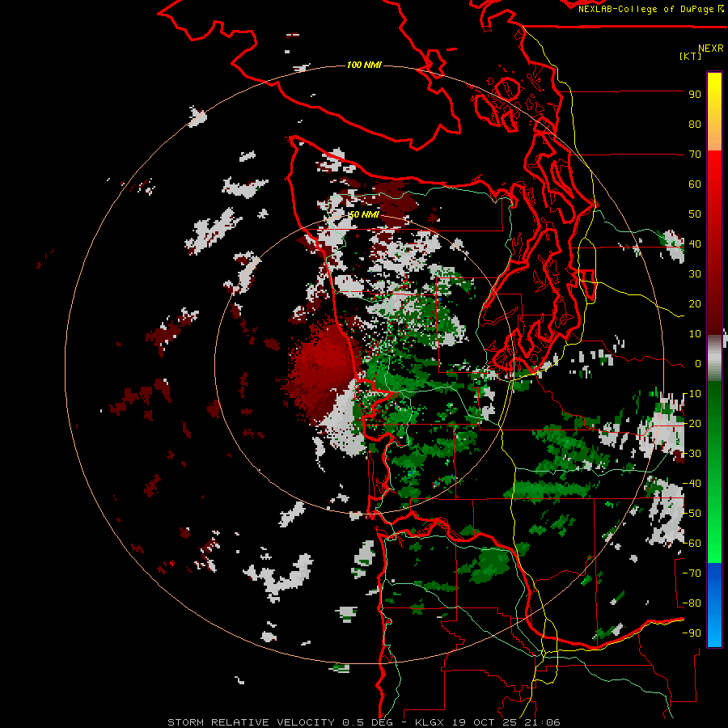Click the 90 value on the velocity scale

pos(695,95)
